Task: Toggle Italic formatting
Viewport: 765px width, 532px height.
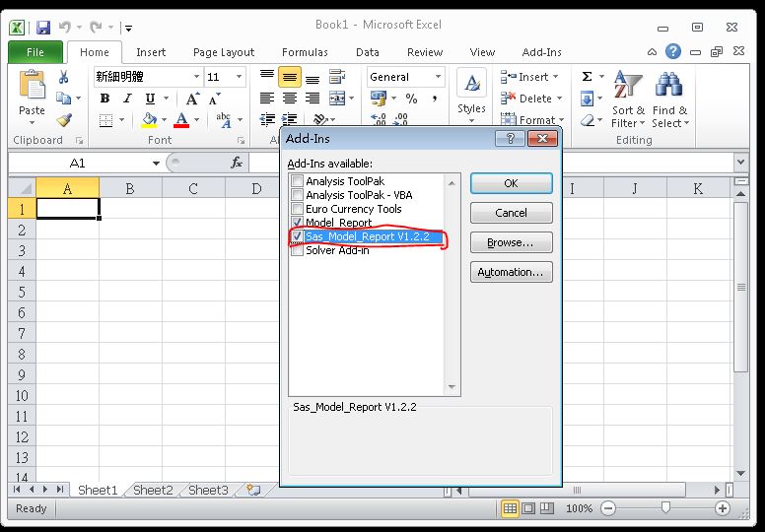Action: tap(128, 99)
